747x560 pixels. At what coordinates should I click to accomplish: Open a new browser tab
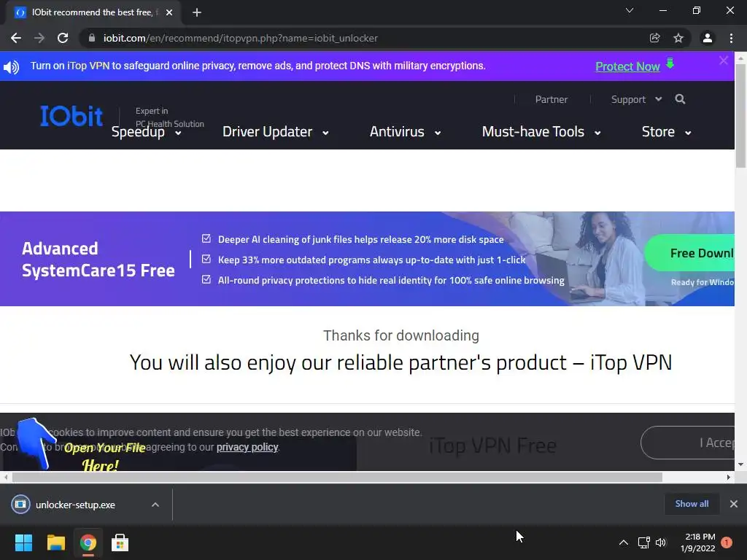tap(197, 12)
